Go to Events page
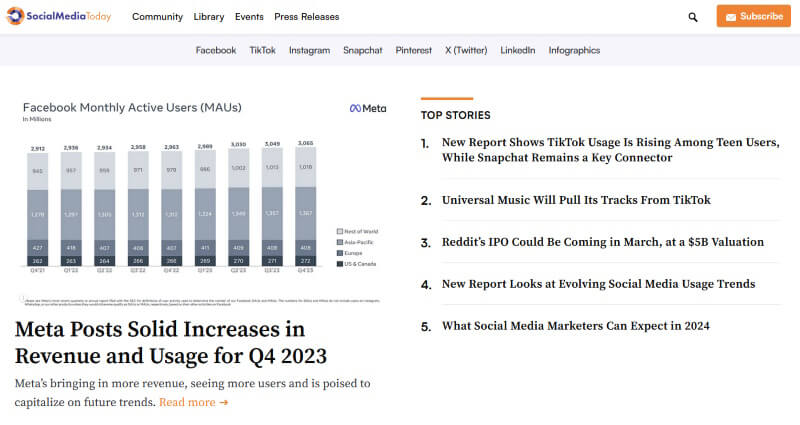The width and height of the screenshot is (800, 425). [249, 17]
